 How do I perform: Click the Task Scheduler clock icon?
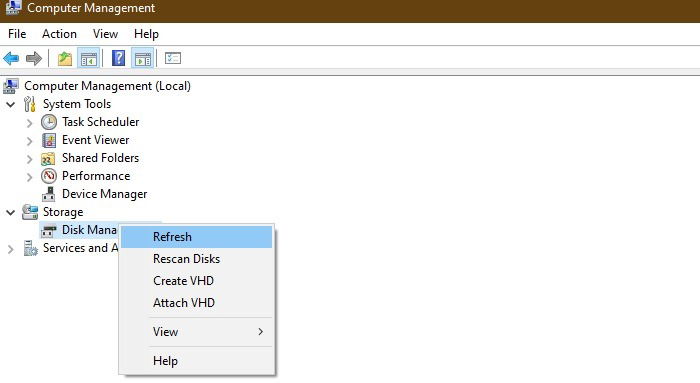coord(49,122)
